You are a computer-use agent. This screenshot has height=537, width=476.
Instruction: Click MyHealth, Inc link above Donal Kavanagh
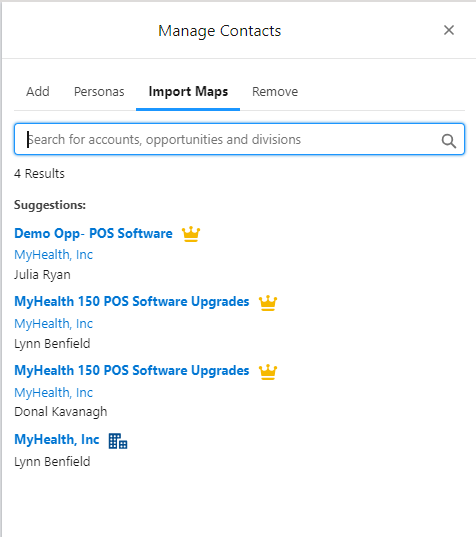click(53, 392)
